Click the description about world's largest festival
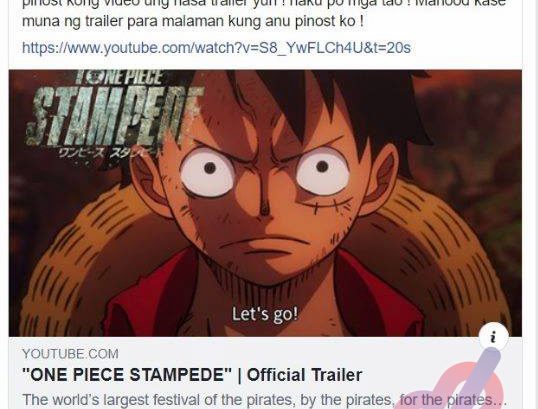Screen dimensions: 538x409 [264, 400]
